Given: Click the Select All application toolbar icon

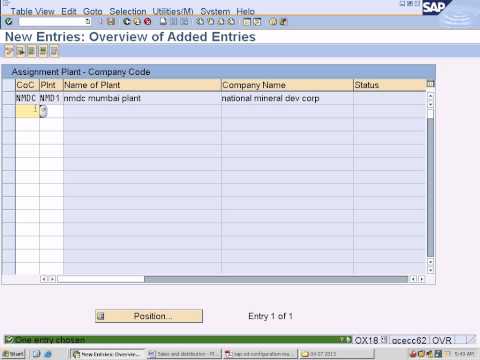Looking at the screenshot, I should tap(32, 51).
